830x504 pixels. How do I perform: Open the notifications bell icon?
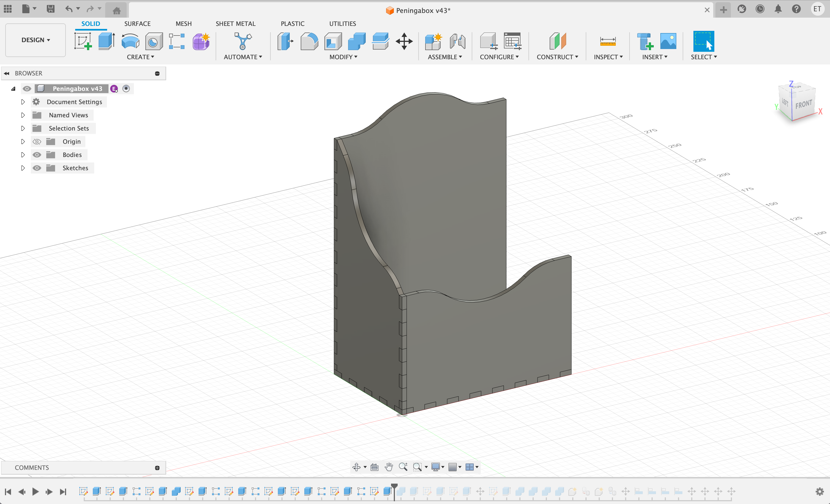click(778, 9)
